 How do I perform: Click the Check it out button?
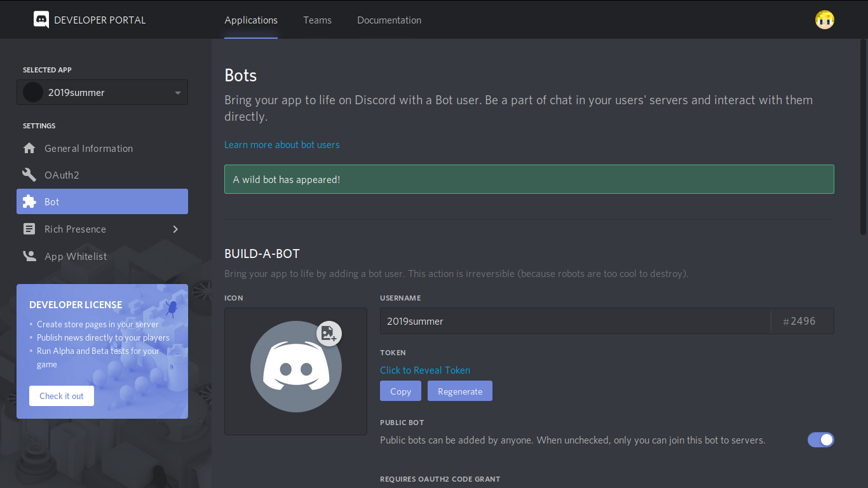[x=62, y=396]
